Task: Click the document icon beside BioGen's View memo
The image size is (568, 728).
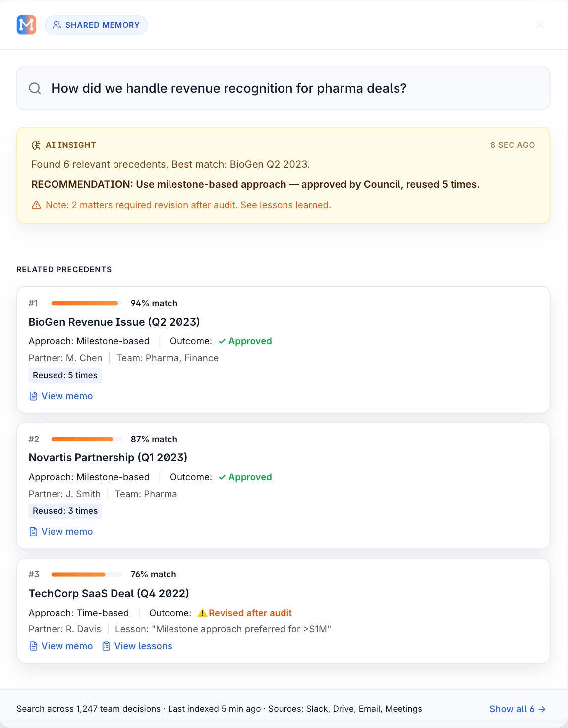Action: [33, 396]
